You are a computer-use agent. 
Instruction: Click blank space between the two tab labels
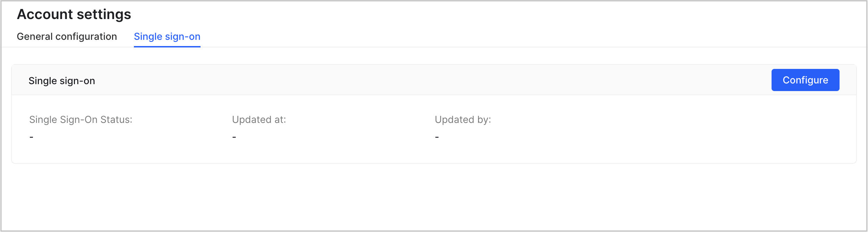pos(126,36)
